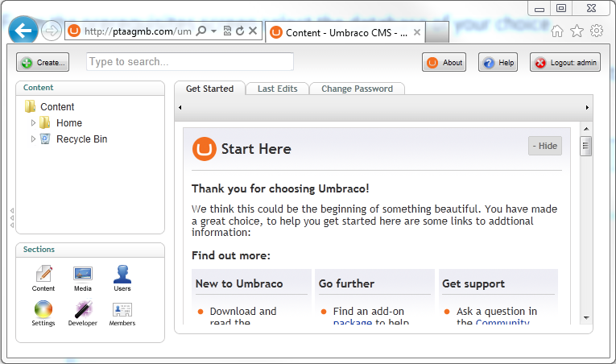
Task: Click the 'Get support' heading
Action: point(473,283)
